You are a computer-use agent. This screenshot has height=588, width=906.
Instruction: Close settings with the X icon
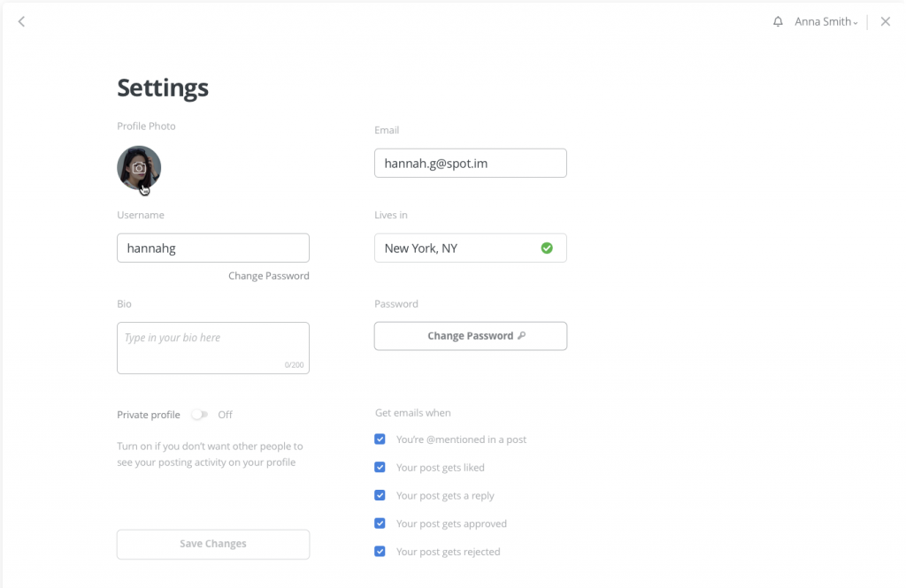click(x=885, y=22)
